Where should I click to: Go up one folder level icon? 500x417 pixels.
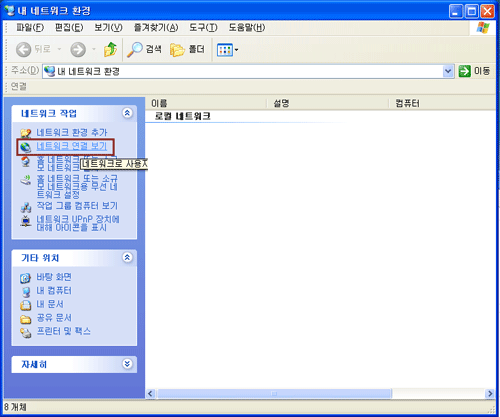pos(110,49)
